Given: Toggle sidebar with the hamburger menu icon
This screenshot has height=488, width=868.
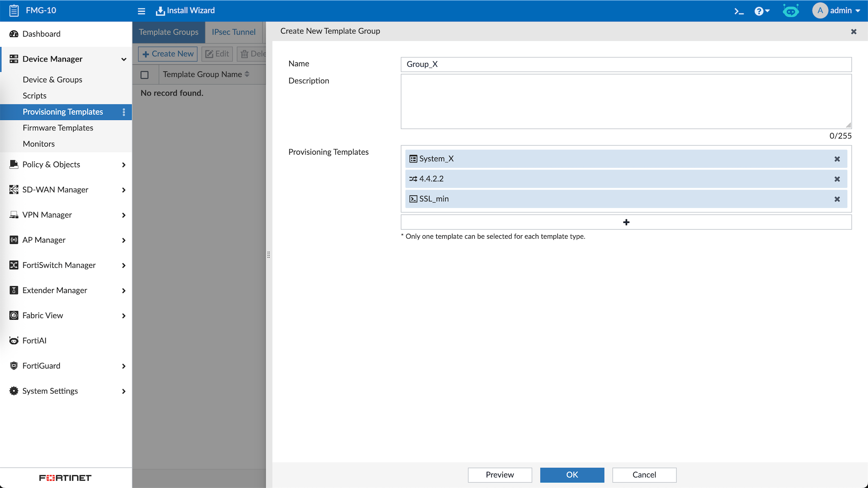Looking at the screenshot, I should point(142,11).
